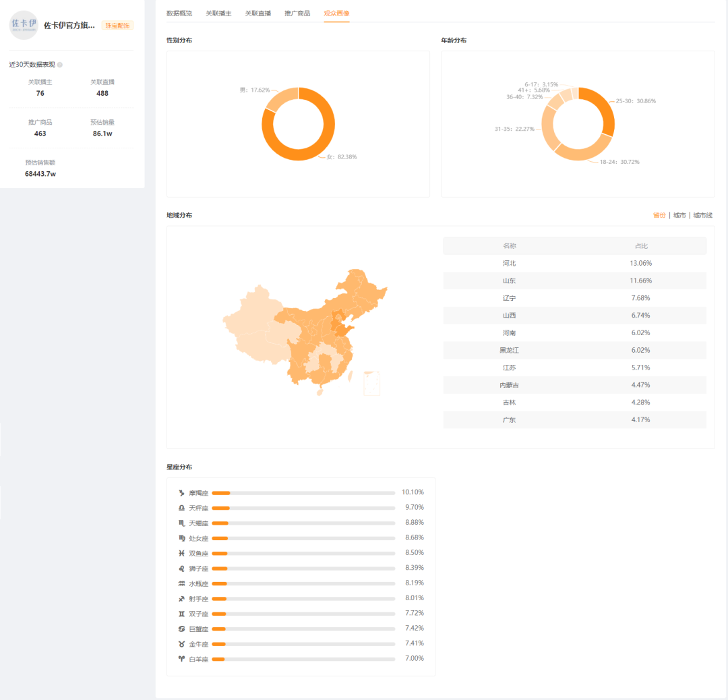Click the Leo icon for 狮子座

(x=181, y=568)
